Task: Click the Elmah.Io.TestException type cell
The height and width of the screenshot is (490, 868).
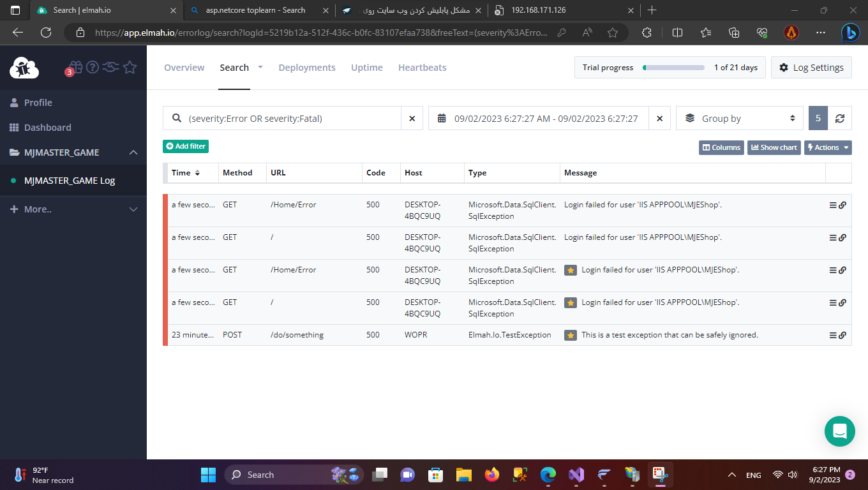Action: (x=510, y=335)
